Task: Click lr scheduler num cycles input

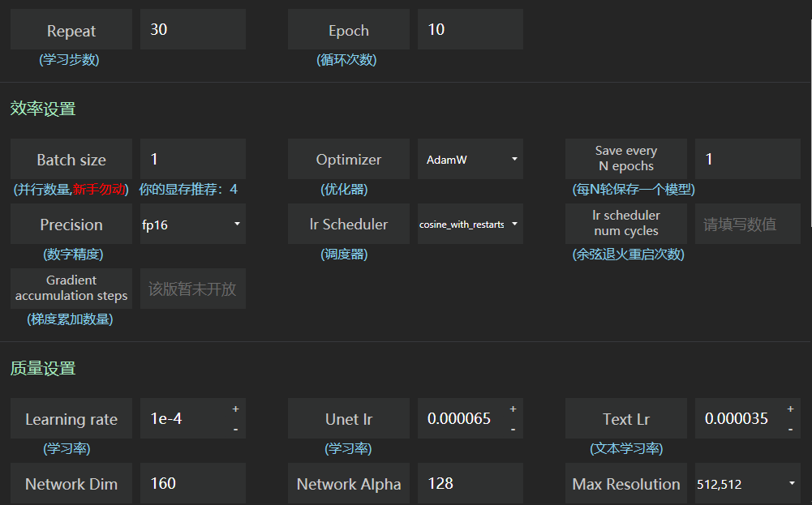Action: tap(747, 225)
